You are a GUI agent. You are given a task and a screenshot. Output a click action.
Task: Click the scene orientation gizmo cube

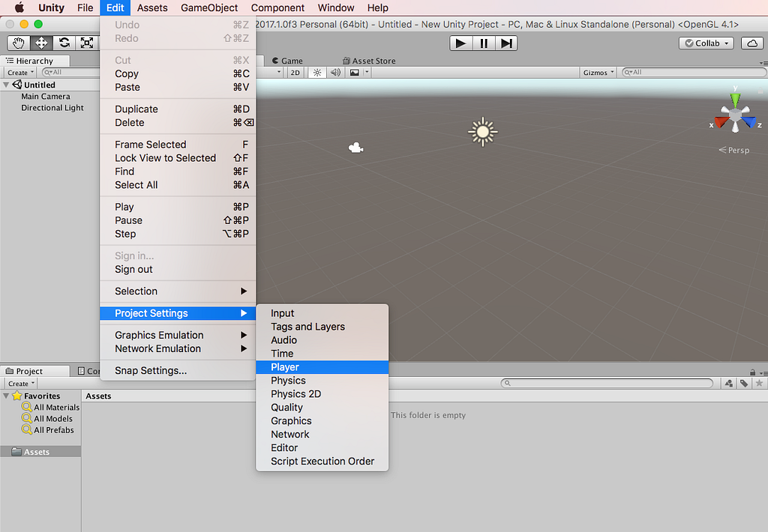point(735,115)
